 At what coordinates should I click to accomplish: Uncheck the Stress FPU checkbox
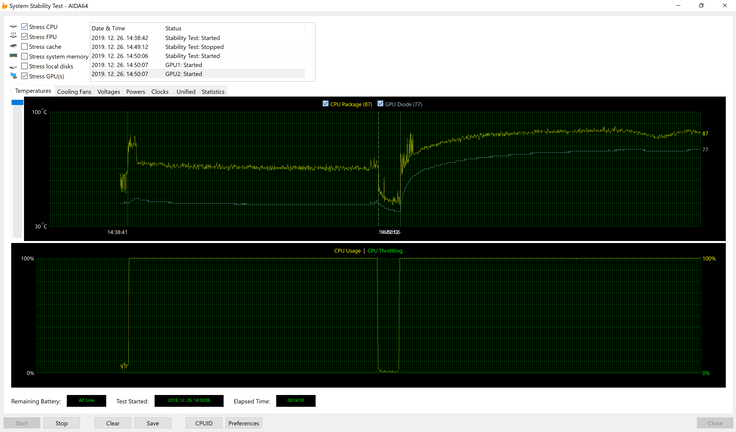(24, 37)
